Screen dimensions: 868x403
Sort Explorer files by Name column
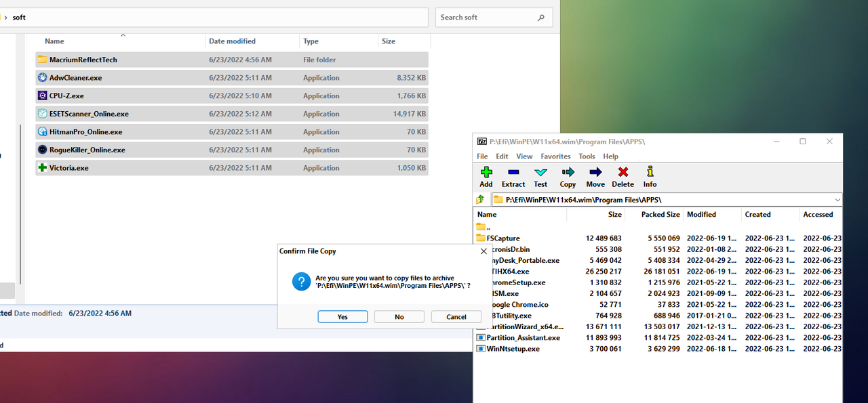(x=54, y=41)
